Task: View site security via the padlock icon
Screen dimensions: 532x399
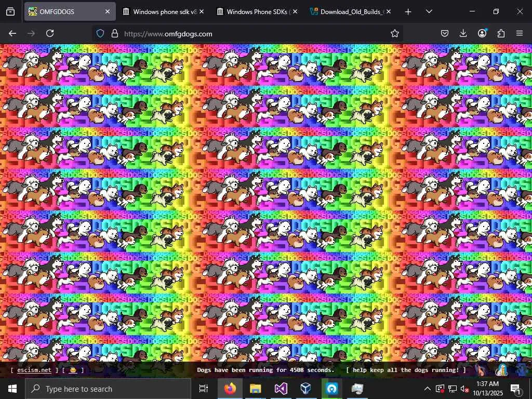Action: tap(115, 33)
